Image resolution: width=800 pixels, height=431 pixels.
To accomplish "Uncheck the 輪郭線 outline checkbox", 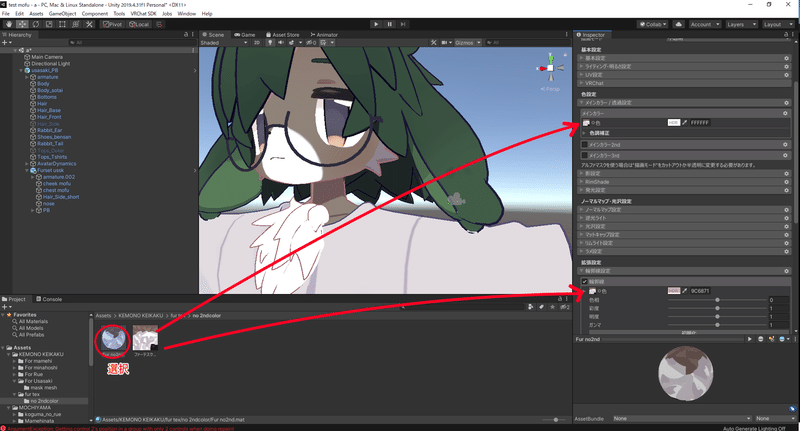I will pos(585,281).
